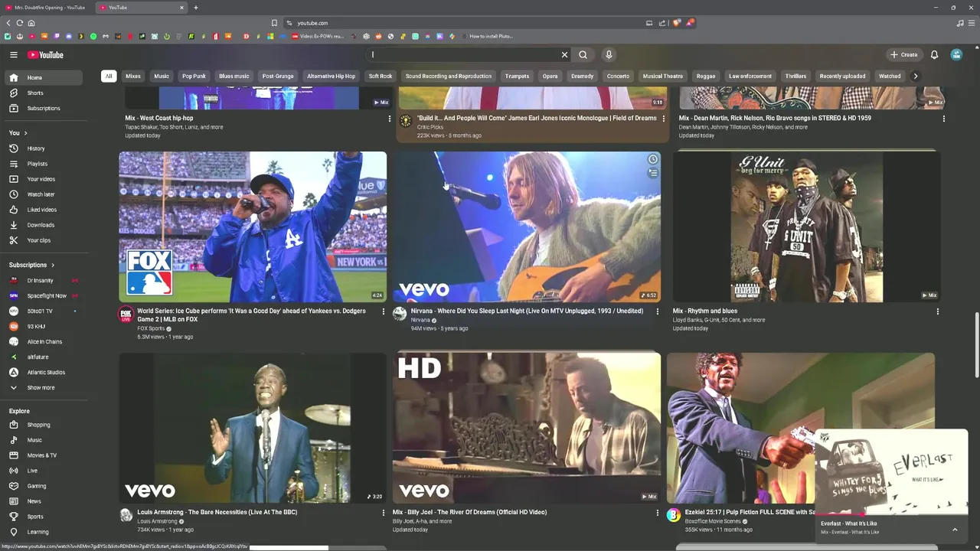Reload the page in the browser toolbar
The width and height of the screenshot is (980, 551).
coord(19,23)
